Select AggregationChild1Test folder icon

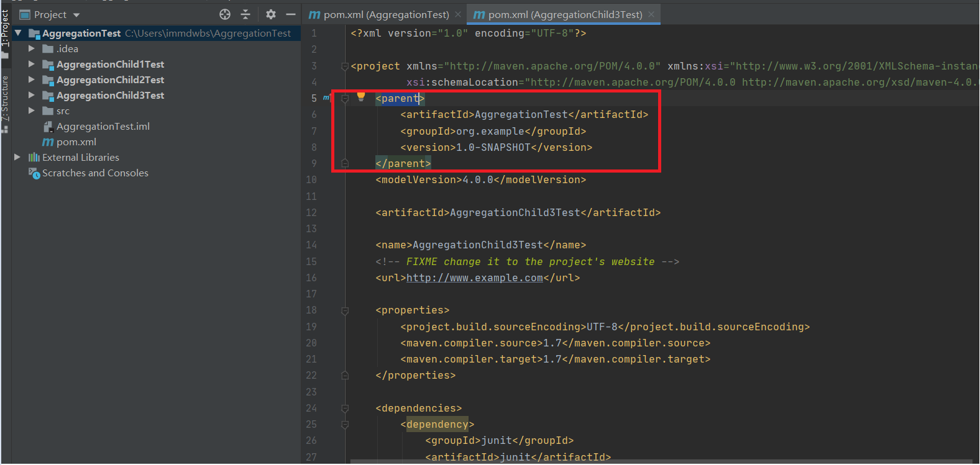pos(48,65)
